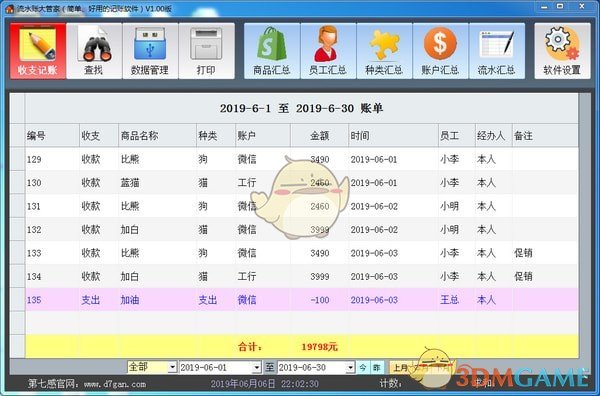Click the 账户 column header
This screenshot has width=600, height=396.
pos(263,135)
